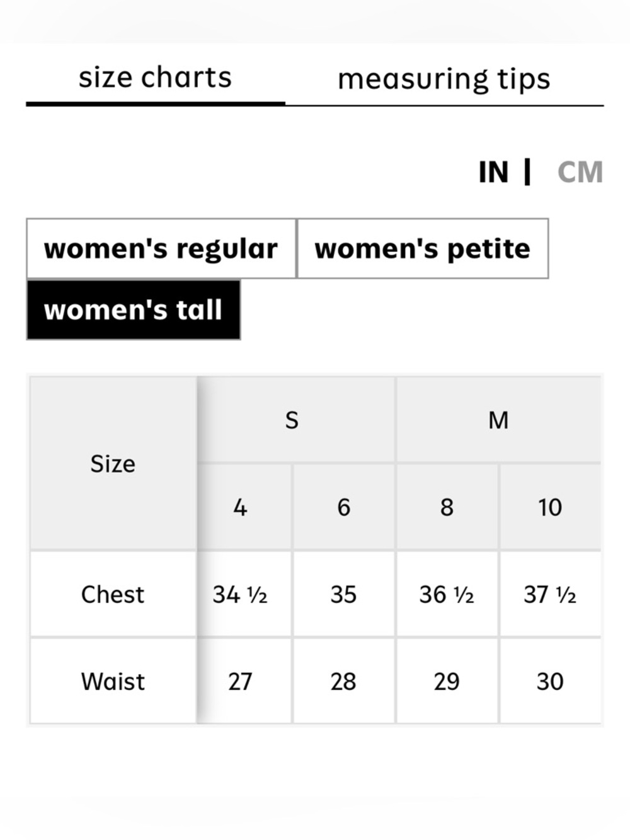Select numeric size 4 cell
The width and height of the screenshot is (630, 840).
(x=240, y=507)
